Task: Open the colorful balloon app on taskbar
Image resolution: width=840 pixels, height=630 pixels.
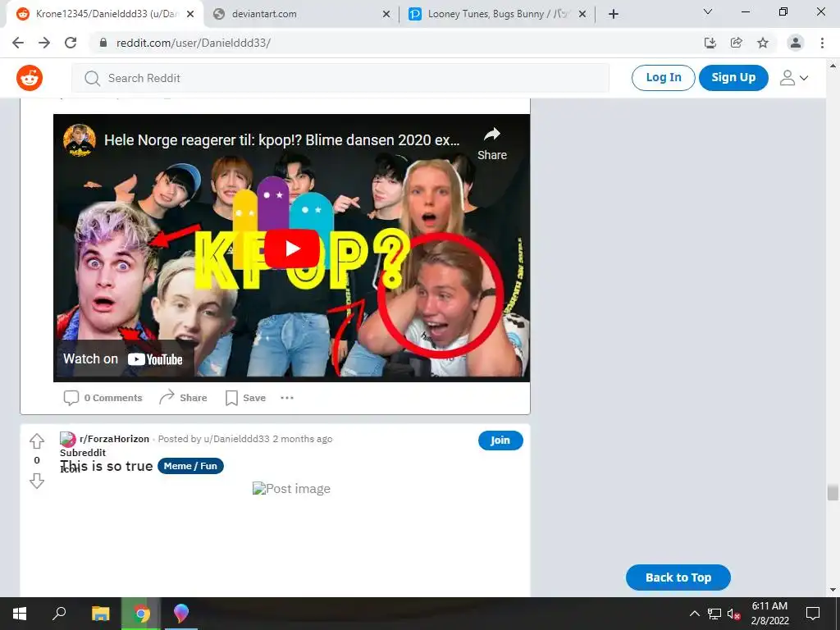Action: coord(181,614)
